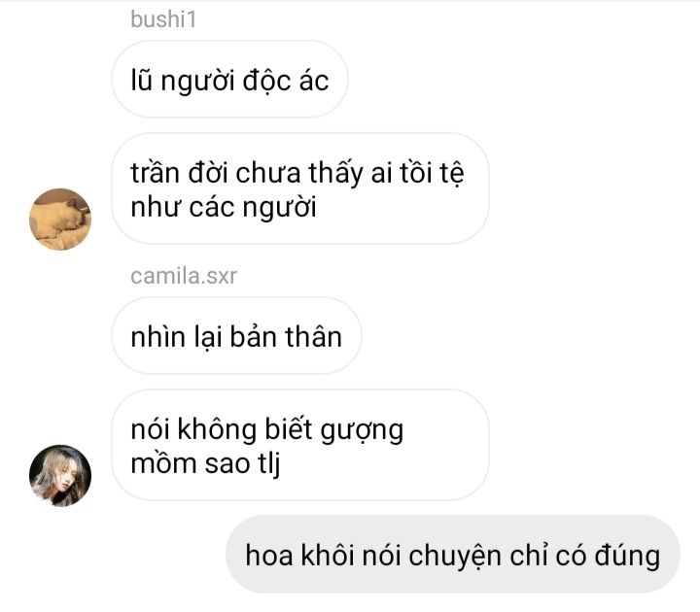The width and height of the screenshot is (700, 612).
Task: View the profile of sender bushi1
Action: coord(60,219)
